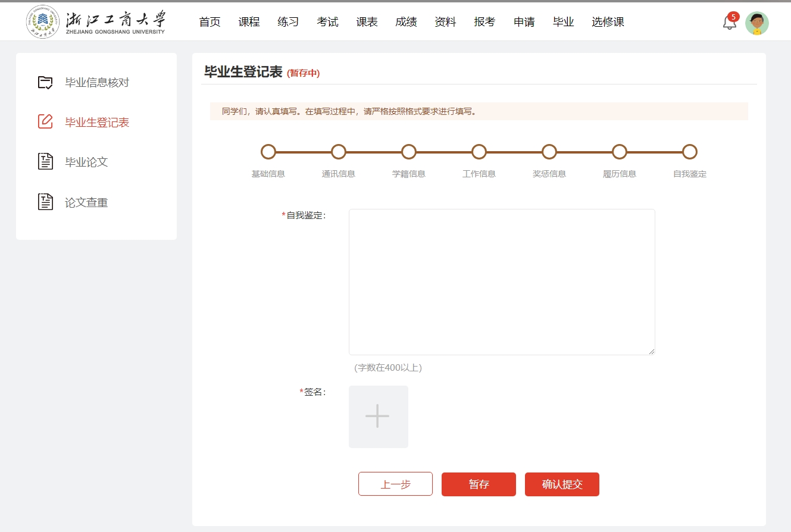Open the 工作信息 step circle
The image size is (791, 532).
(x=479, y=152)
